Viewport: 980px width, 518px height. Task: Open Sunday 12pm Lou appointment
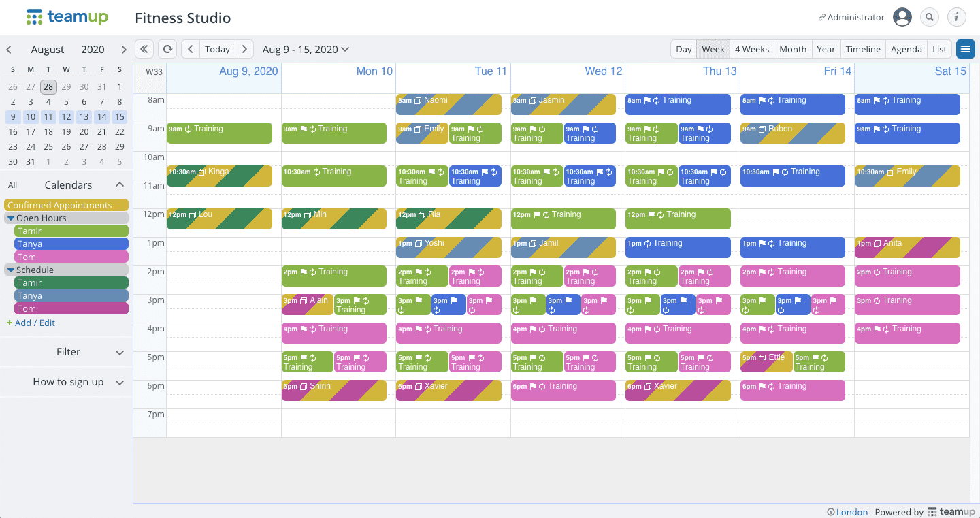coord(219,218)
